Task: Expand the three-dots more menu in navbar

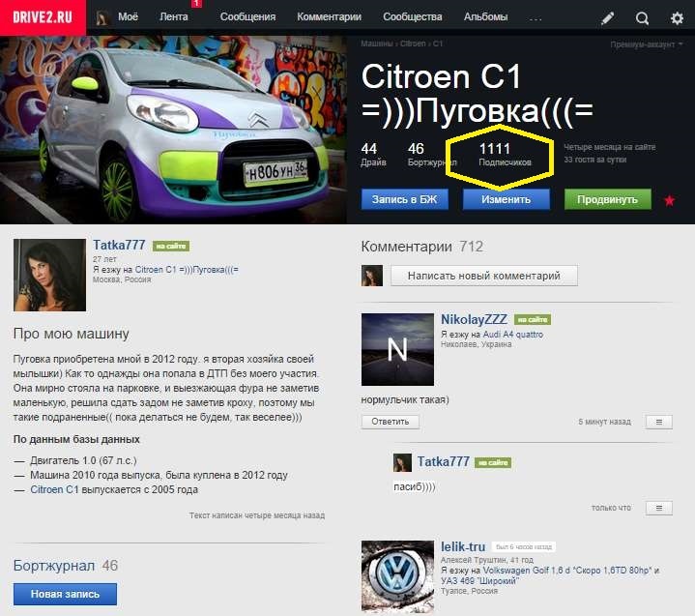Action: coord(536,18)
